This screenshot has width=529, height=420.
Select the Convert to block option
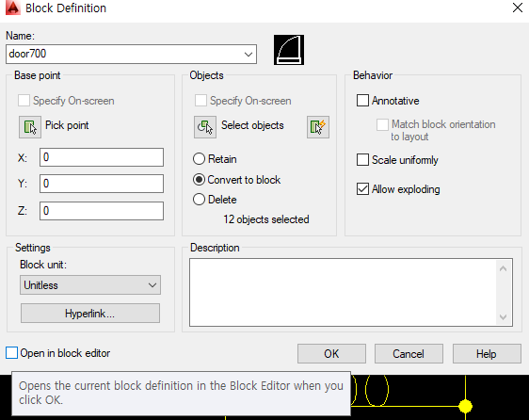pyautogui.click(x=199, y=180)
